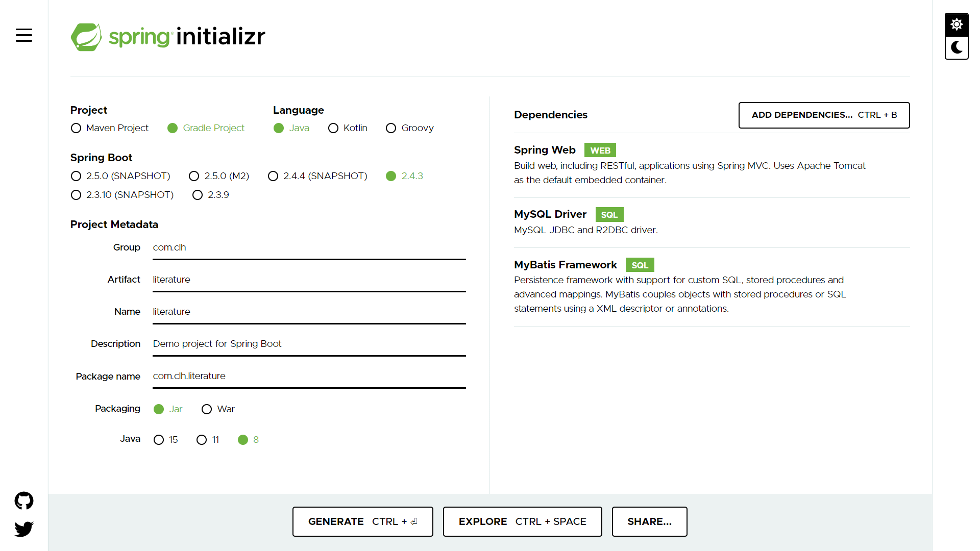The height and width of the screenshot is (551, 980).
Task: Select Groovy language option
Action: 391,128
